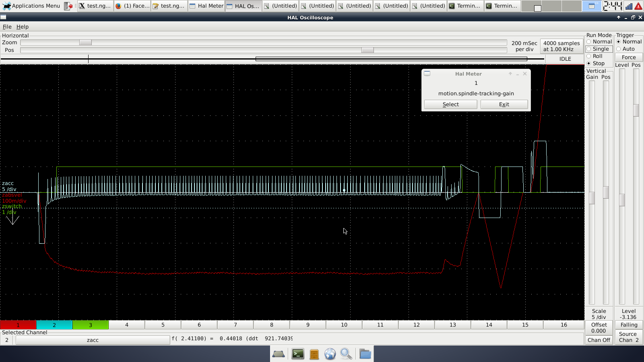Switch to the Hal Meter taskbar entry
Viewport: 644px width, 362px height.
(206, 6)
